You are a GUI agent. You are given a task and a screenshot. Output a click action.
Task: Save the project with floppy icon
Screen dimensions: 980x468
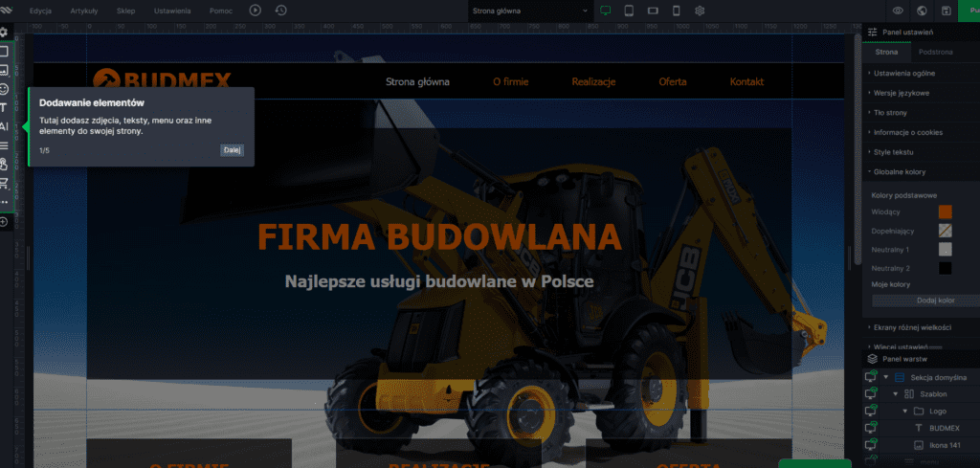click(x=947, y=11)
